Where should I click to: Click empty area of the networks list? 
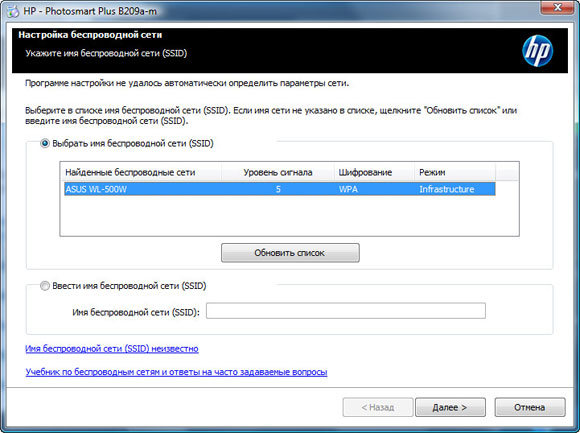289,216
